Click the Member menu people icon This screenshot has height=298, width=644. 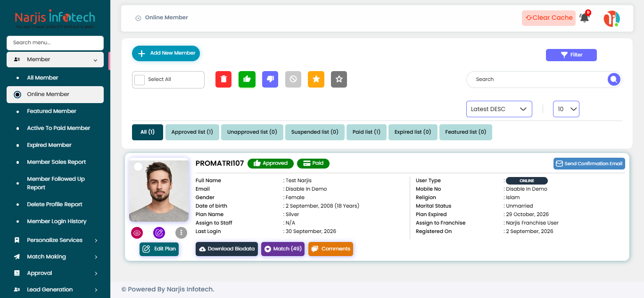tap(17, 60)
